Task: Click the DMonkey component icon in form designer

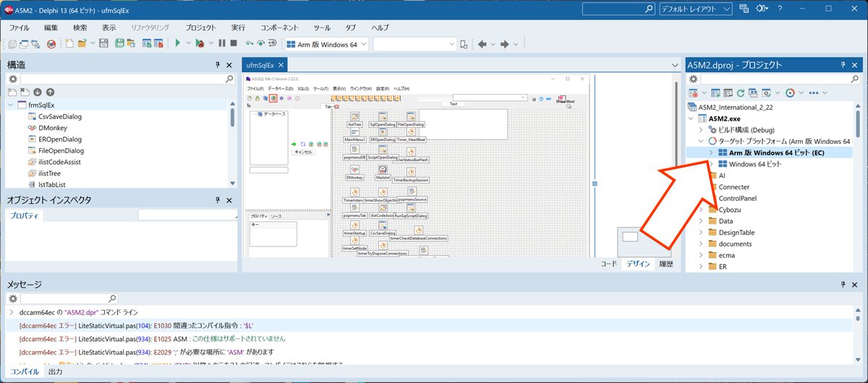Action: 354,171
